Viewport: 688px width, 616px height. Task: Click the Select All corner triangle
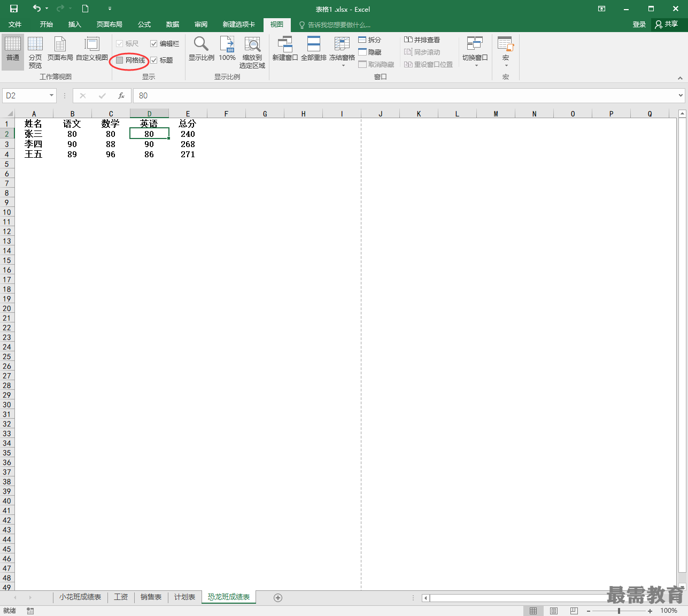pos(10,113)
